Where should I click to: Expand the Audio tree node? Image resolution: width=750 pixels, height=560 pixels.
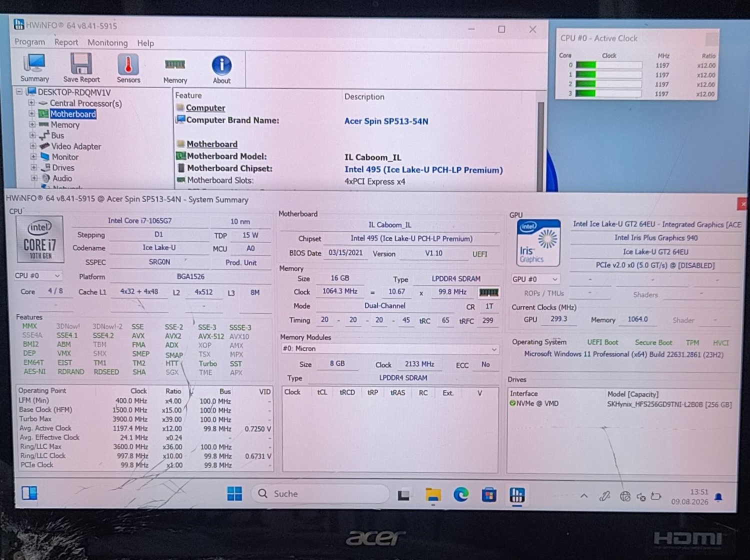point(34,178)
